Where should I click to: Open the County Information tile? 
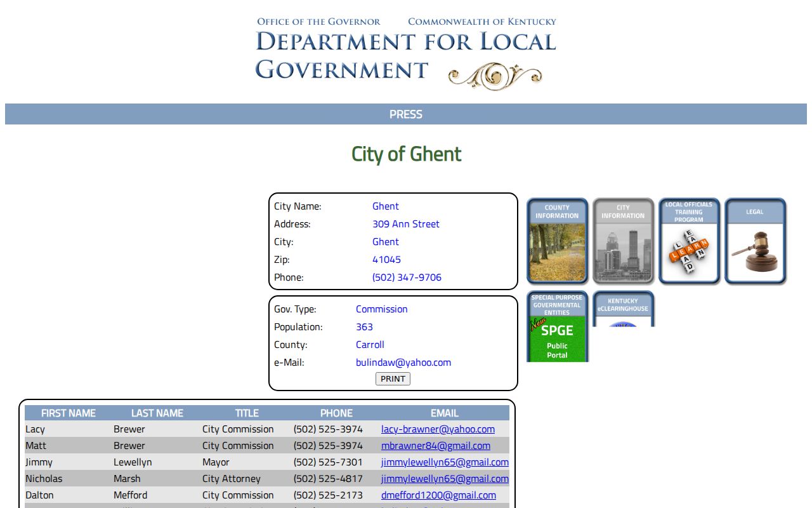pyautogui.click(x=558, y=241)
